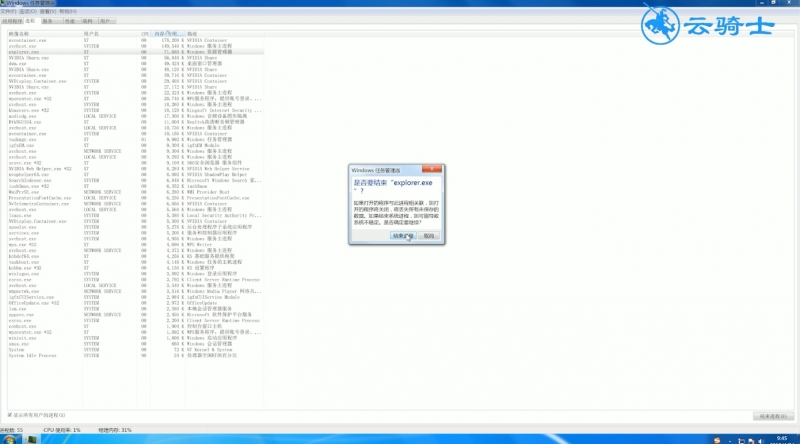The height and width of the screenshot is (444, 800).
Task: Select the nvsphelper64.exe process row
Action: (x=135, y=175)
